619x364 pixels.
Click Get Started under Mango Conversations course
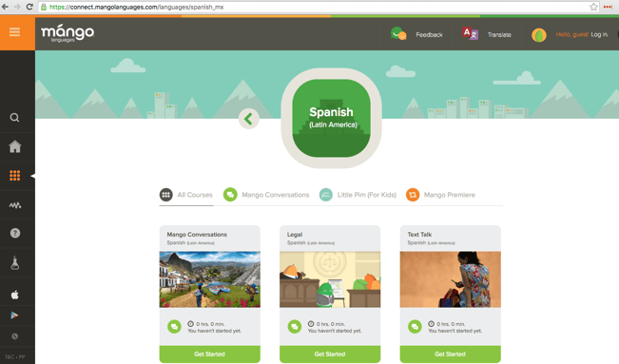coord(209,354)
